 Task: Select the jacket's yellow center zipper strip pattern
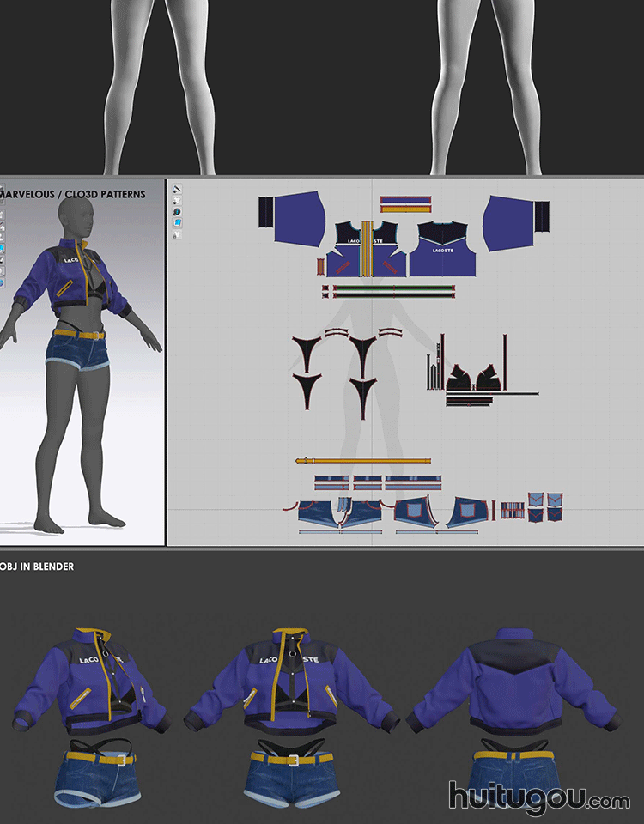[367, 249]
